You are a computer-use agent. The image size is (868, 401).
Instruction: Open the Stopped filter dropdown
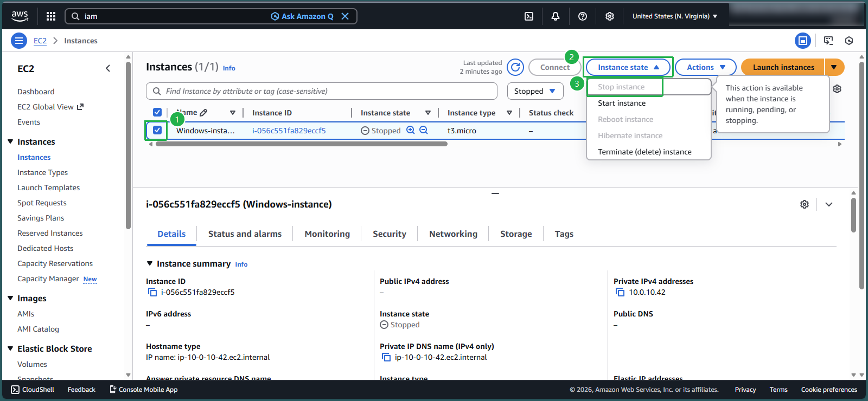tap(535, 91)
